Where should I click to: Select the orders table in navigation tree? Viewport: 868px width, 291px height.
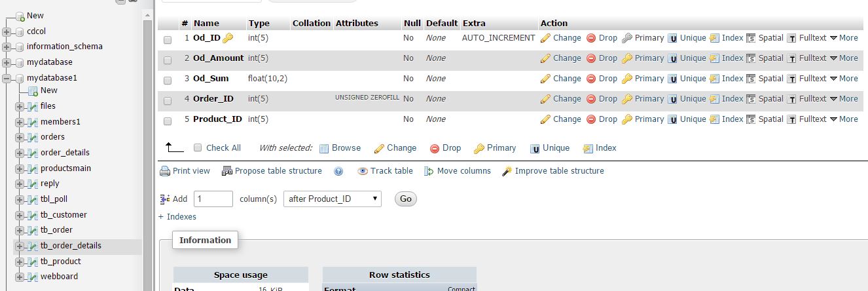coord(52,137)
